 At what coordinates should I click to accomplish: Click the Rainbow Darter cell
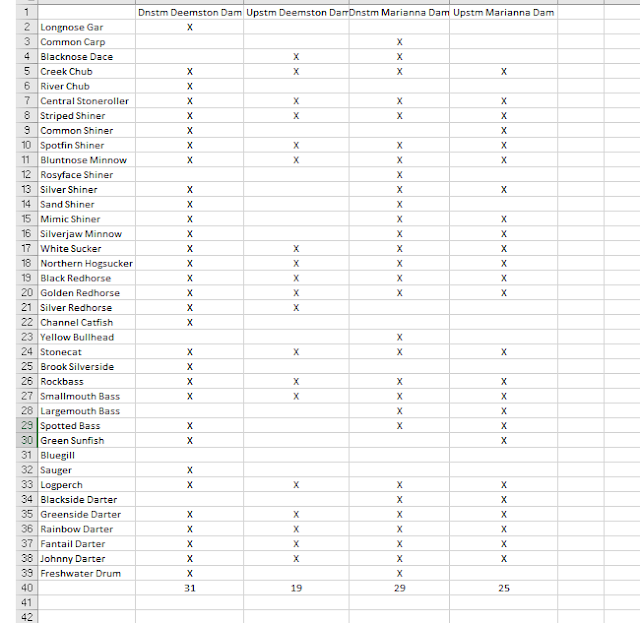[x=87, y=529]
